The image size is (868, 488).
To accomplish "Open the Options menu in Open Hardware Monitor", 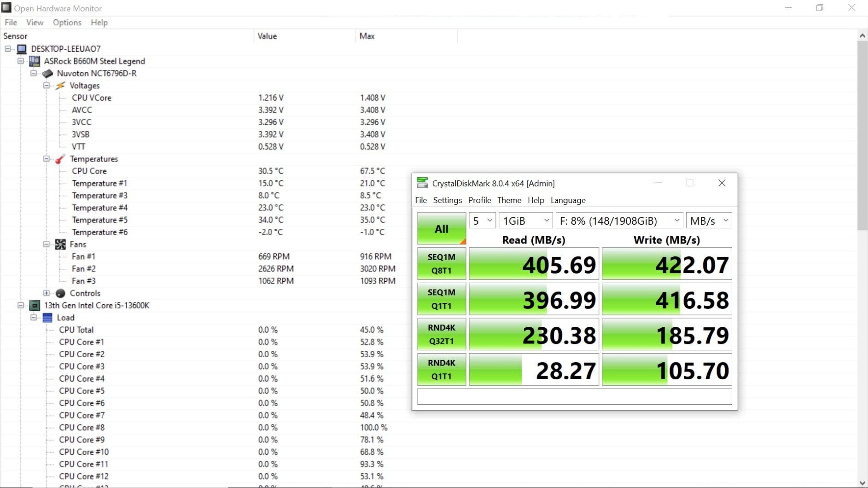I will coord(67,23).
